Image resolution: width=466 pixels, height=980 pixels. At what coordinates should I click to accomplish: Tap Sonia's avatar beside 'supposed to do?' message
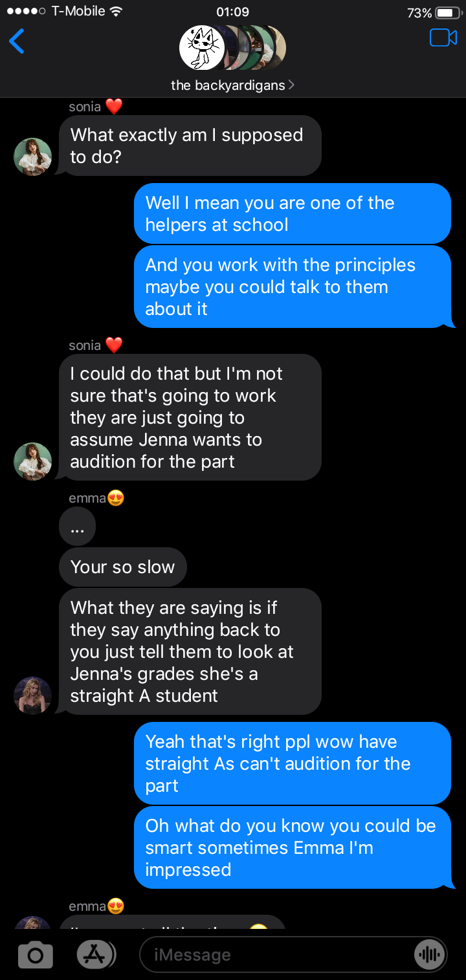tap(32, 157)
